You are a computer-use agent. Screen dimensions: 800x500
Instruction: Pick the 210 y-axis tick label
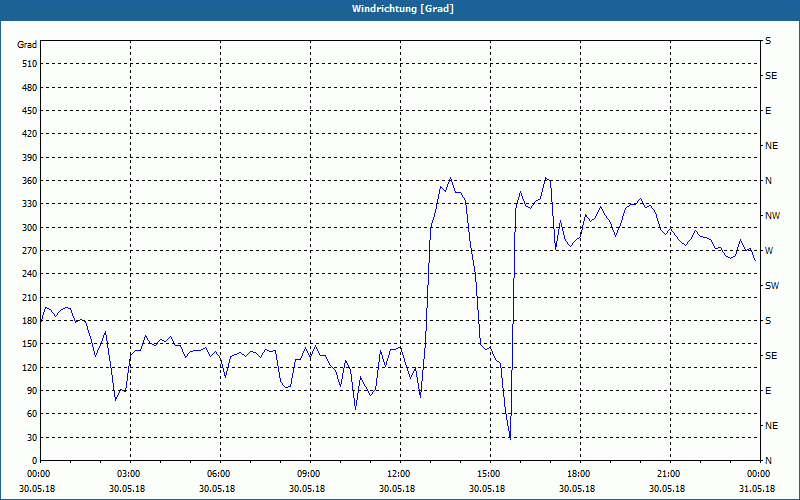(x=30, y=297)
